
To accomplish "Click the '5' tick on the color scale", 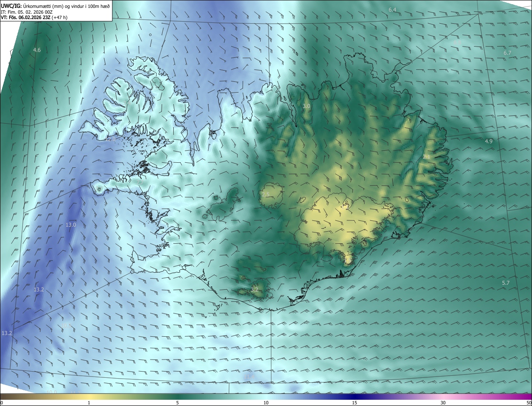I will tap(177, 403).
